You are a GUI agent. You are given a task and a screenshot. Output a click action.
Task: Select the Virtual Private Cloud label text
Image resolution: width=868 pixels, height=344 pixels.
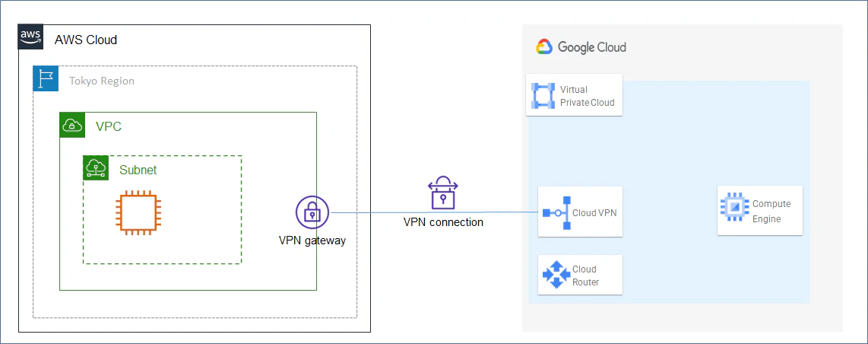point(587,96)
